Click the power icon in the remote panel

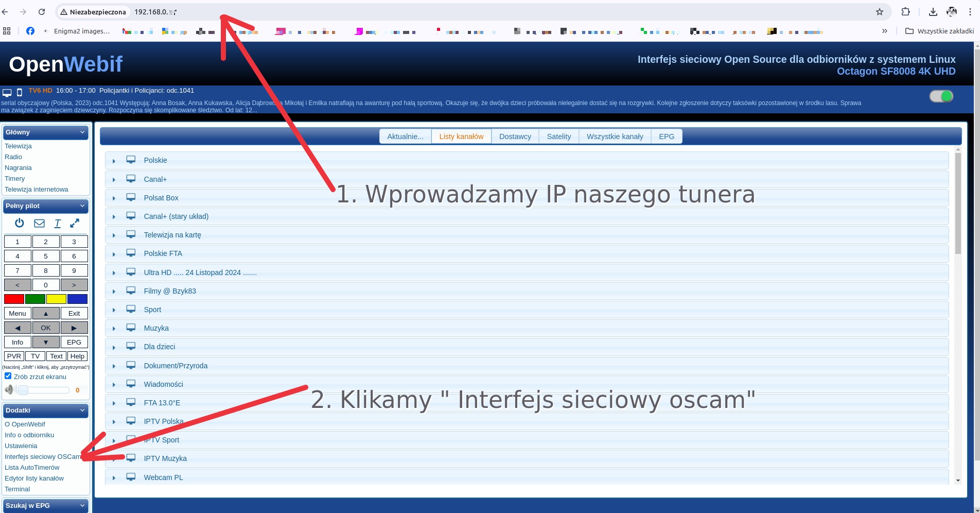(x=20, y=223)
